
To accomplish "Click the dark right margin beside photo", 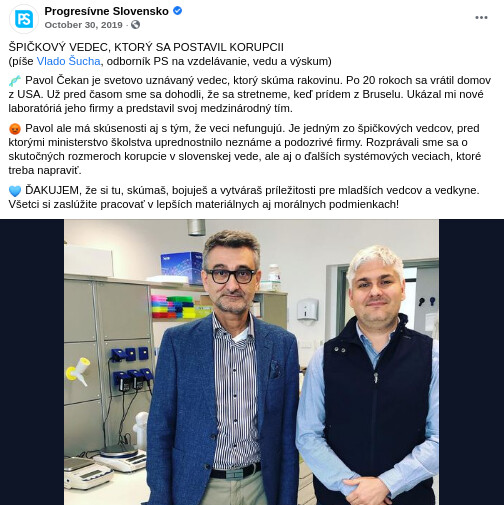I will (471, 362).
